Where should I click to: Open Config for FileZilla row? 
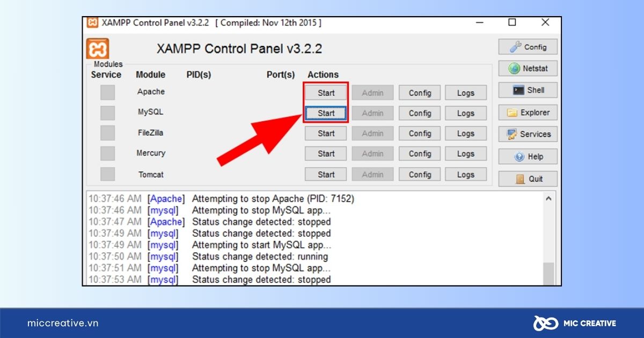tap(420, 134)
